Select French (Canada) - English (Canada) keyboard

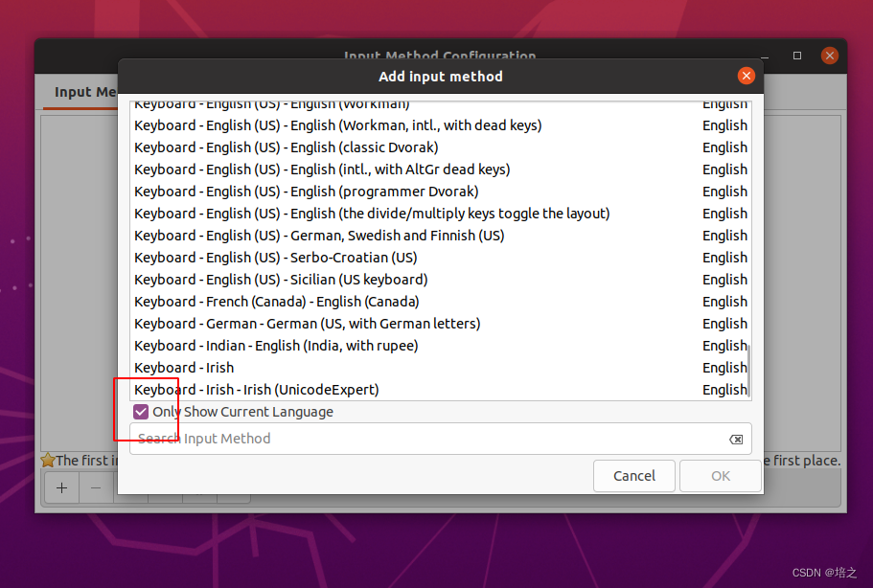(441, 302)
